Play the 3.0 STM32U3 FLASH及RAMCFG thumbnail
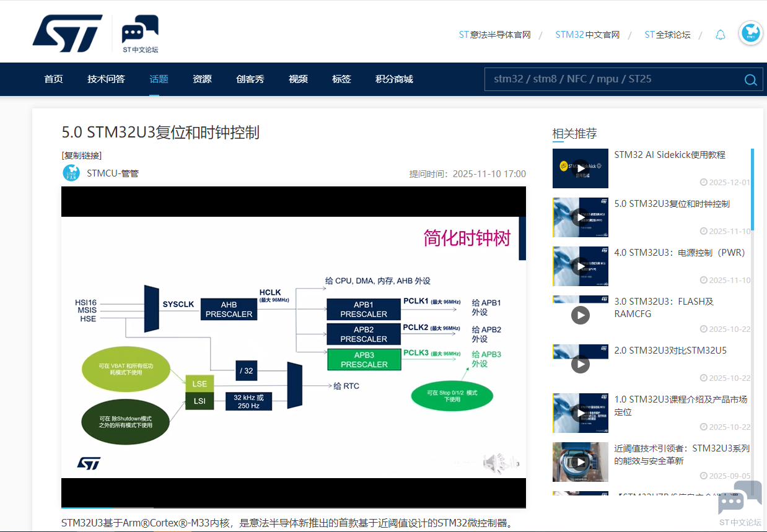This screenshot has width=767, height=532. (580, 315)
